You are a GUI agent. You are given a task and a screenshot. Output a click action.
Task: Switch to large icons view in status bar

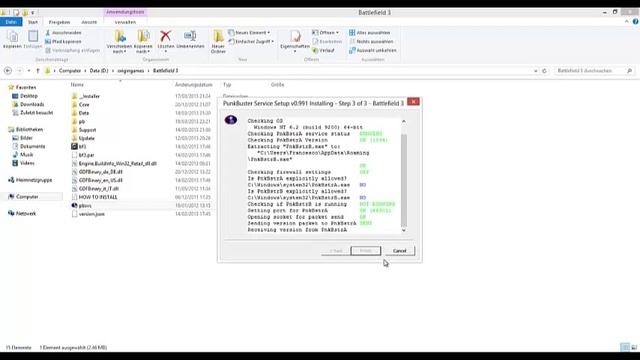(x=634, y=347)
